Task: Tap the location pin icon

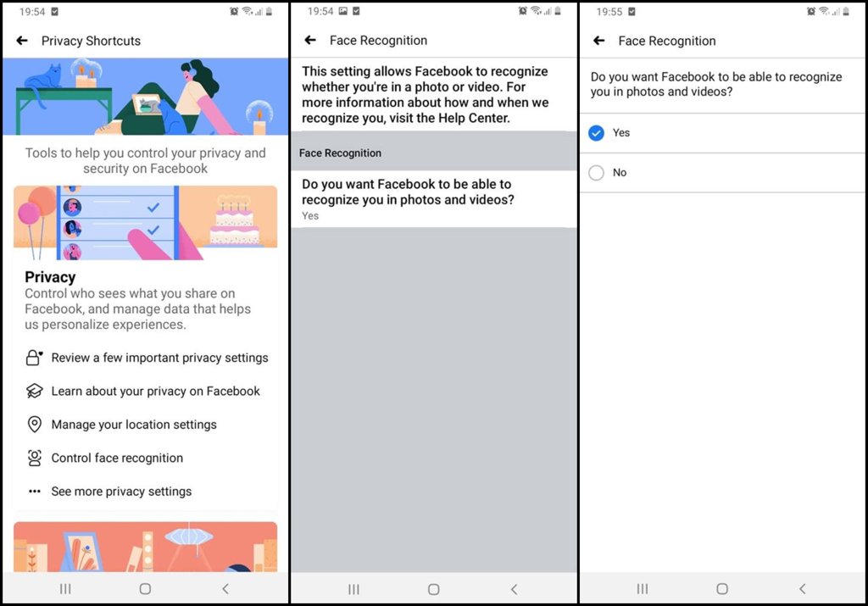Action: point(34,425)
